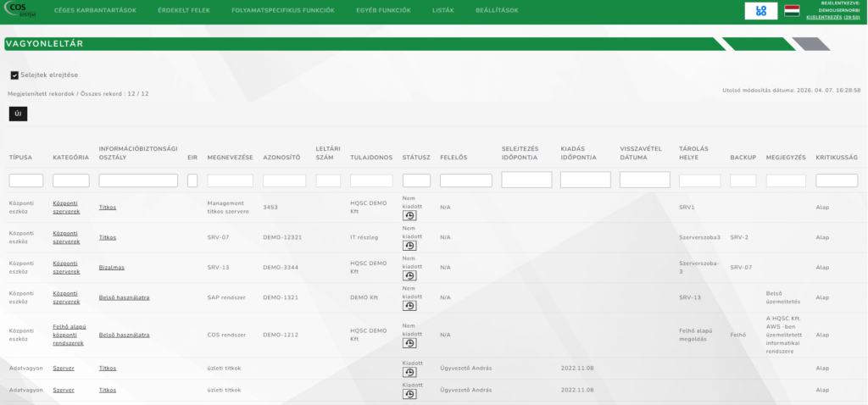
Task: Open status history icon for SRV-07 row
Action: tap(409, 245)
